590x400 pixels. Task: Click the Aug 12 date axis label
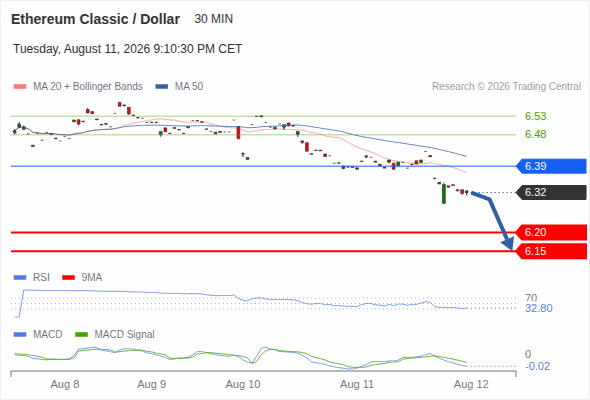[x=471, y=385]
